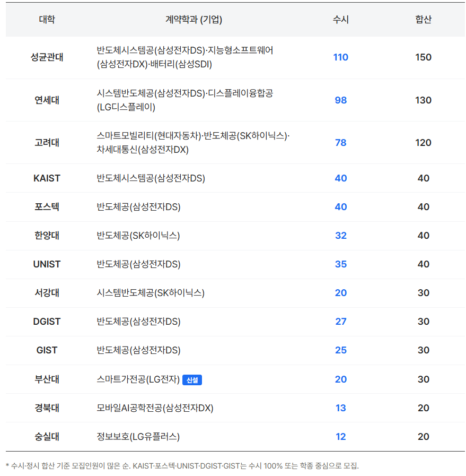Click the 합산 total 40 in 포스텍 row
The image size is (466, 476).
423,207
